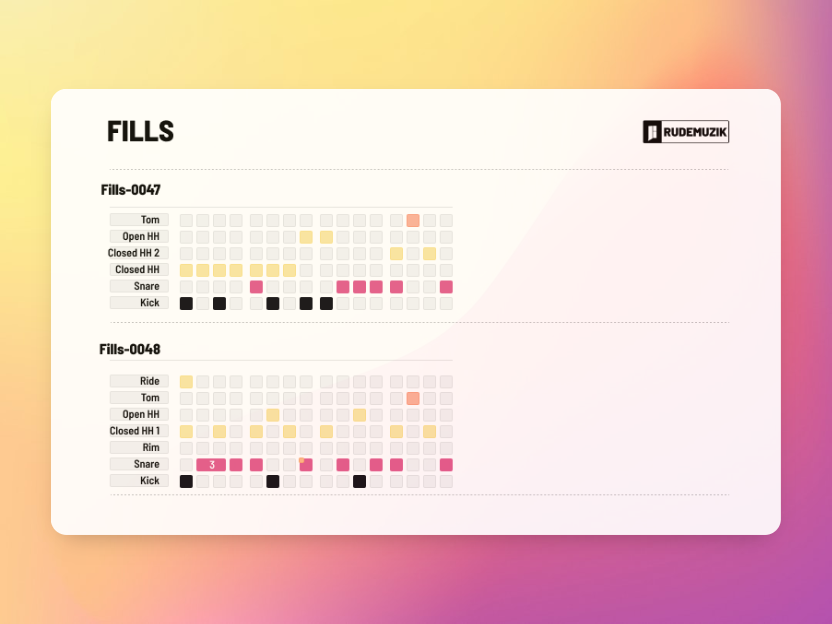Image resolution: width=832 pixels, height=624 pixels.
Task: Toggle the first Kick step in Fills-0048
Action: 186,481
